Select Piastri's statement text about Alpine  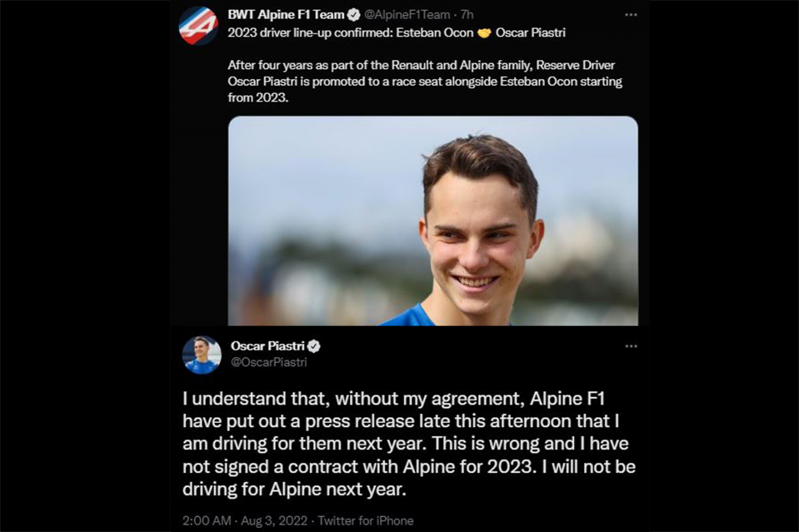point(409,443)
